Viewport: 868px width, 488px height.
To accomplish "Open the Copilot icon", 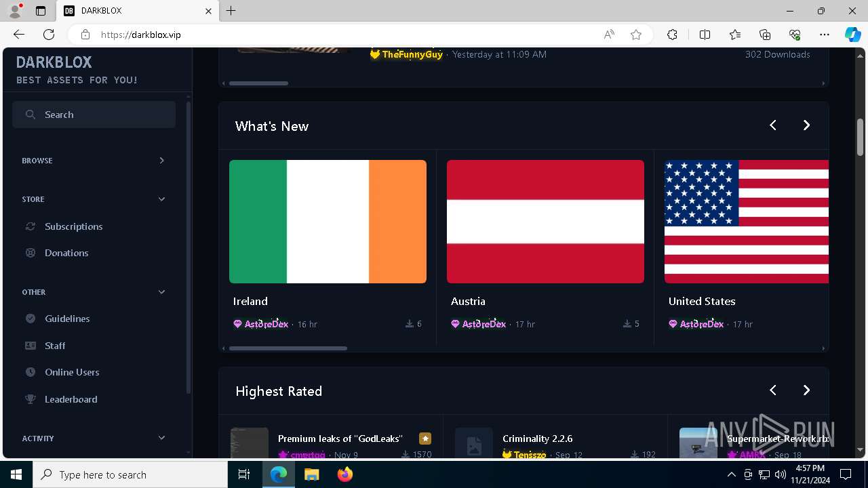I will pos(852,35).
